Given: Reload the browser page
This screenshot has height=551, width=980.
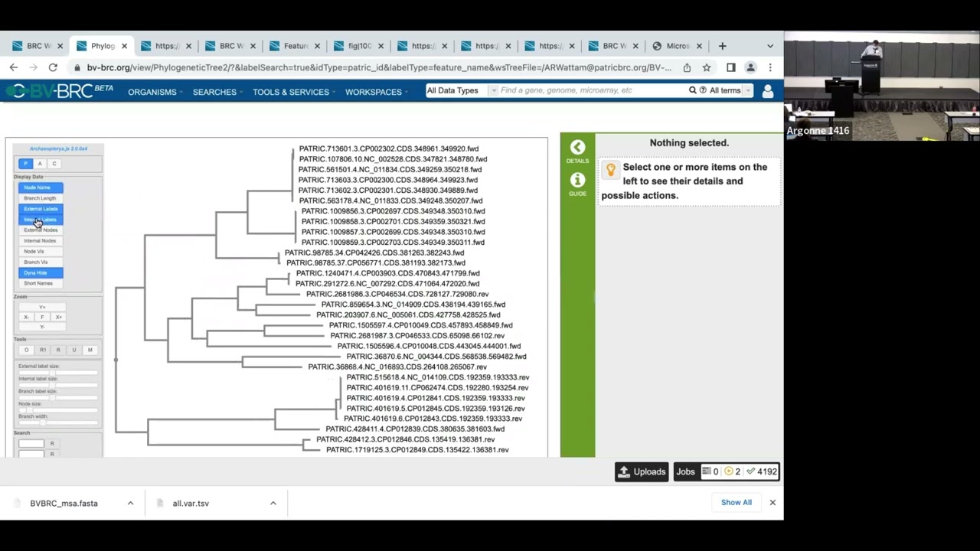Looking at the screenshot, I should (x=53, y=67).
